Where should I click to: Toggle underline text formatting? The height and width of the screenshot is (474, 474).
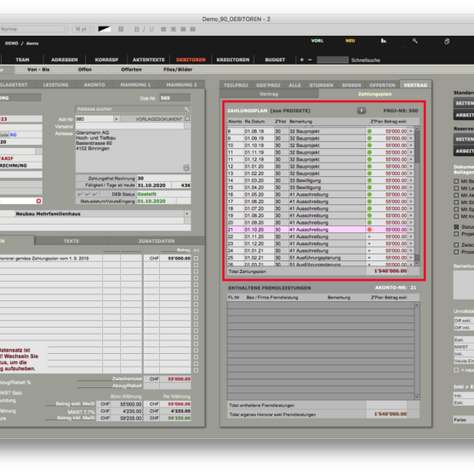tap(151, 29)
